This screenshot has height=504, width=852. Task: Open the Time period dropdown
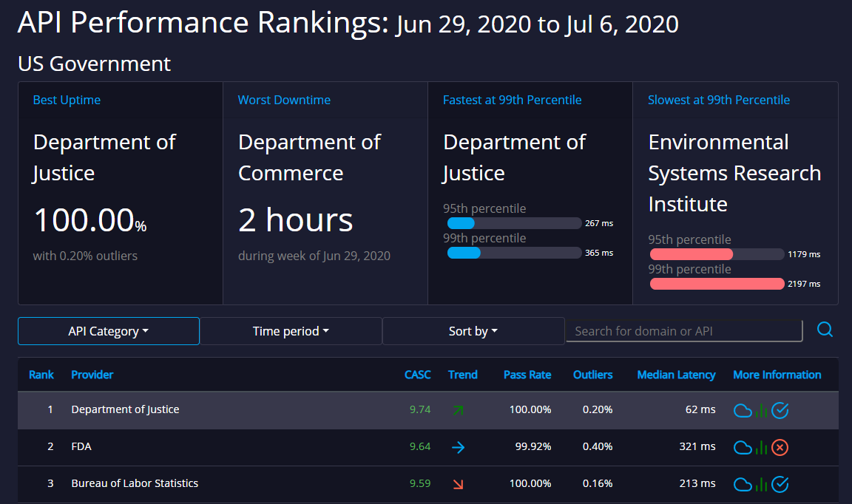pyautogui.click(x=291, y=331)
